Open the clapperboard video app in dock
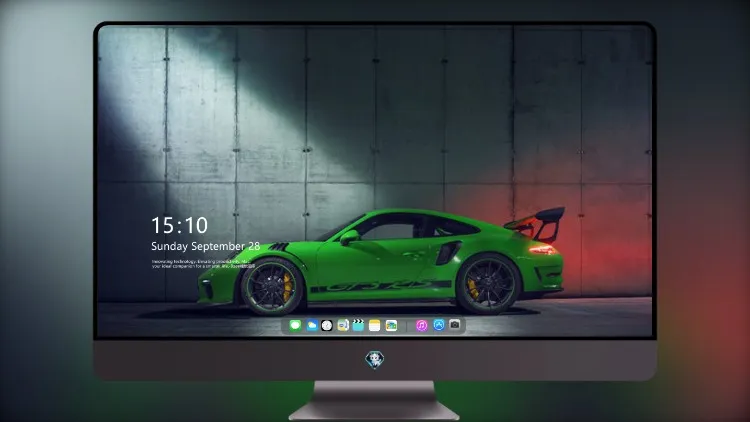 click(x=358, y=325)
